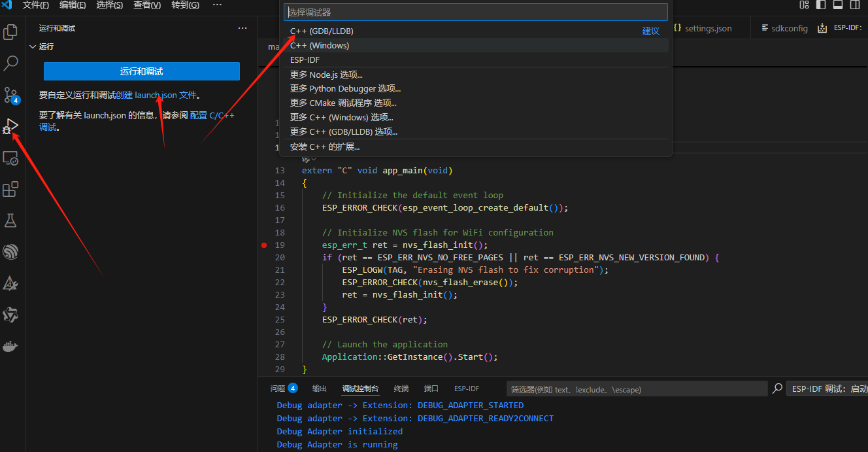Open the 选择(S) menu
Viewport: 868px width, 452px height.
(x=110, y=5)
